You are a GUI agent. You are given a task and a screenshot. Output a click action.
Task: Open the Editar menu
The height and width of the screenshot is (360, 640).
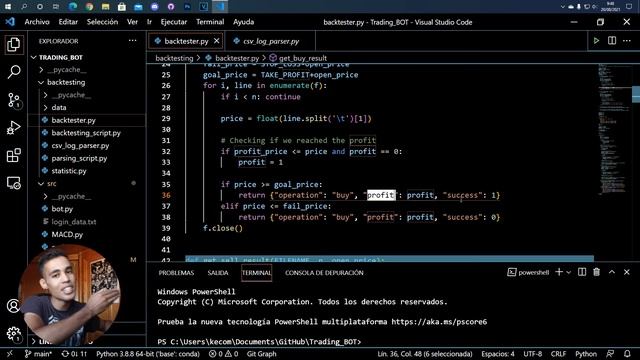click(68, 22)
